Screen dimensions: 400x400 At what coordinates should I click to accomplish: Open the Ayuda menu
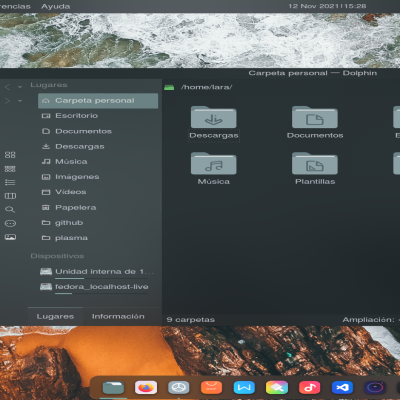click(x=55, y=6)
